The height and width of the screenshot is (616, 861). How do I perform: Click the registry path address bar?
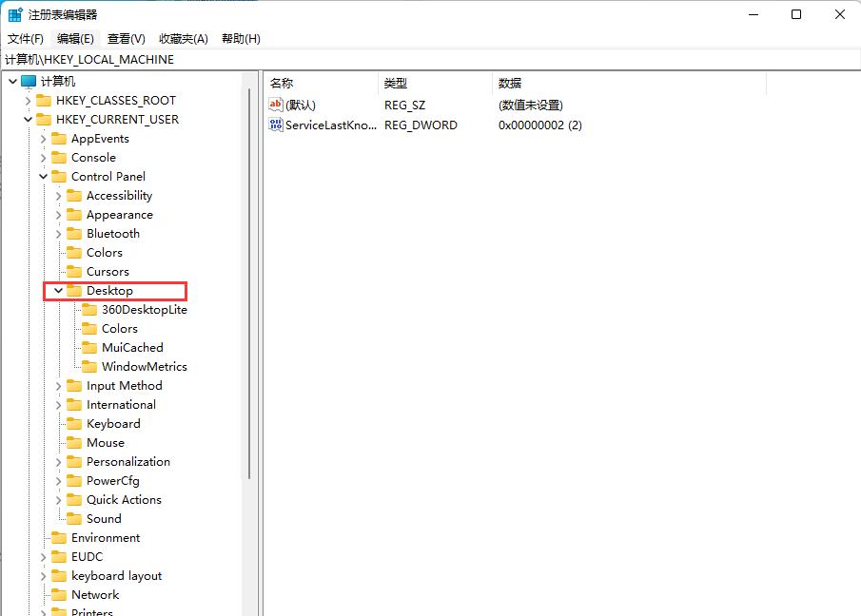point(428,59)
